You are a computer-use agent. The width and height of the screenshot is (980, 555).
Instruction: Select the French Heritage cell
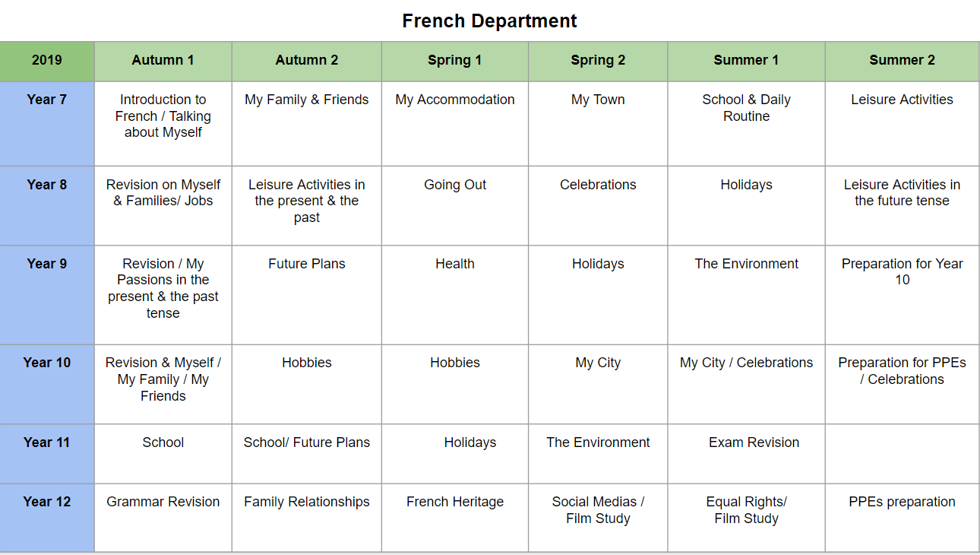coord(455,518)
